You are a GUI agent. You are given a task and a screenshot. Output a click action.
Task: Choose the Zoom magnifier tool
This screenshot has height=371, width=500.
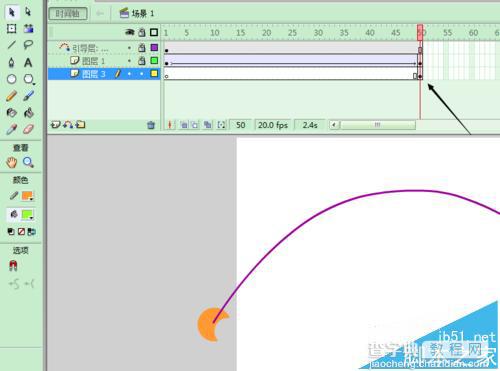[28, 163]
